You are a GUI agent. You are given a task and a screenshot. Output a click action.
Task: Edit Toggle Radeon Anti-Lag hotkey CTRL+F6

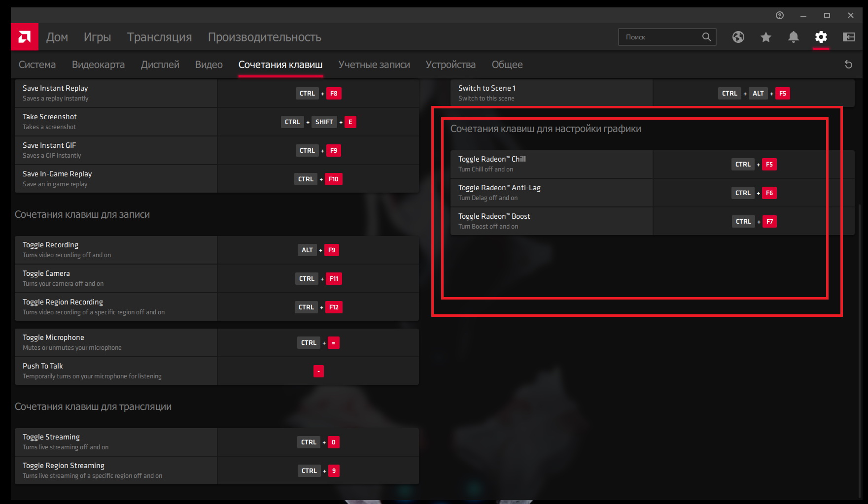coord(754,193)
